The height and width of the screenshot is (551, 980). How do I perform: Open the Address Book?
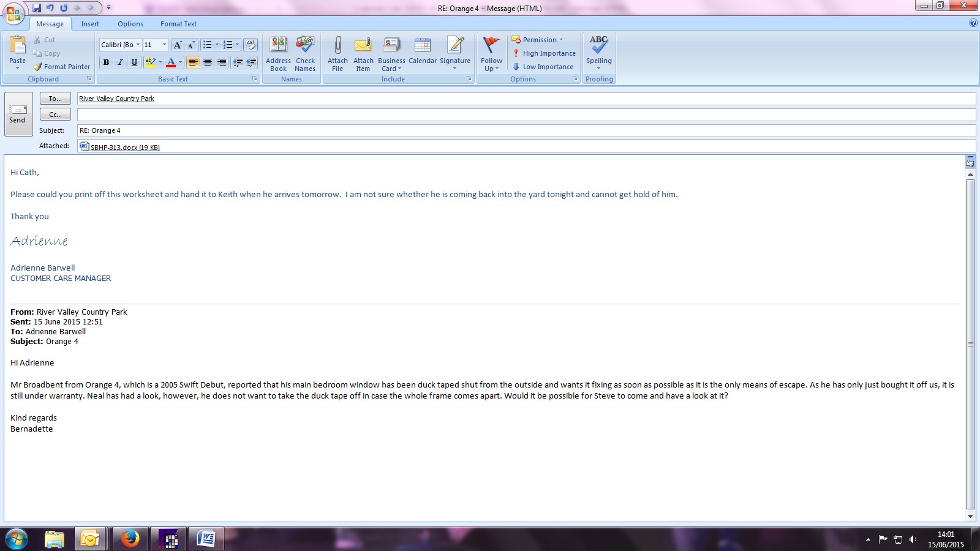point(278,54)
